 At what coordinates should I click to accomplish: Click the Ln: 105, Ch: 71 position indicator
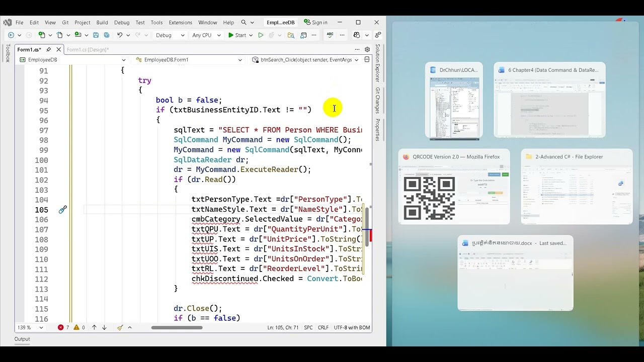click(282, 327)
